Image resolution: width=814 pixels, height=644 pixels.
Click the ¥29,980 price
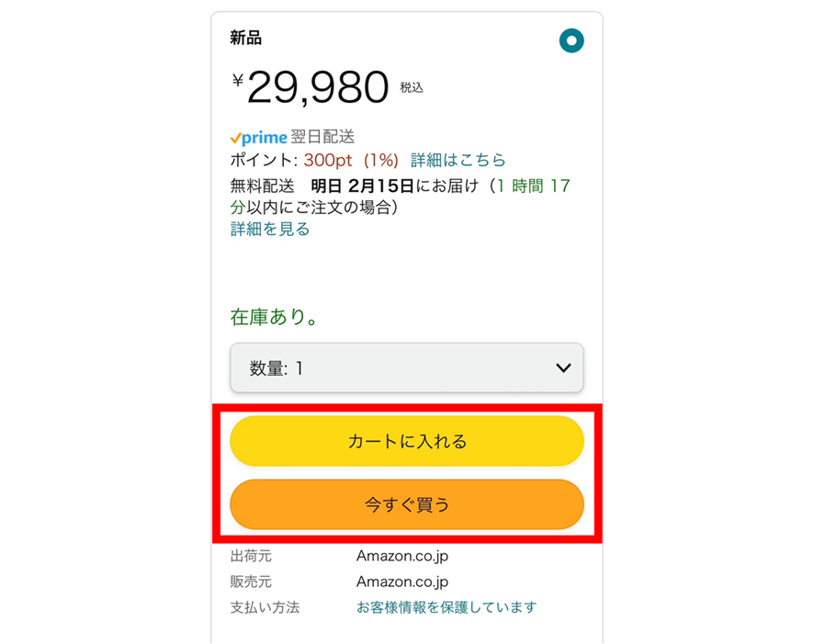pos(311,87)
